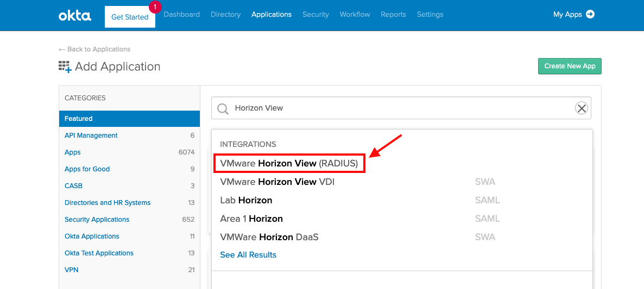Open the Dashboard menu
This screenshot has height=289, width=644.
click(x=181, y=14)
